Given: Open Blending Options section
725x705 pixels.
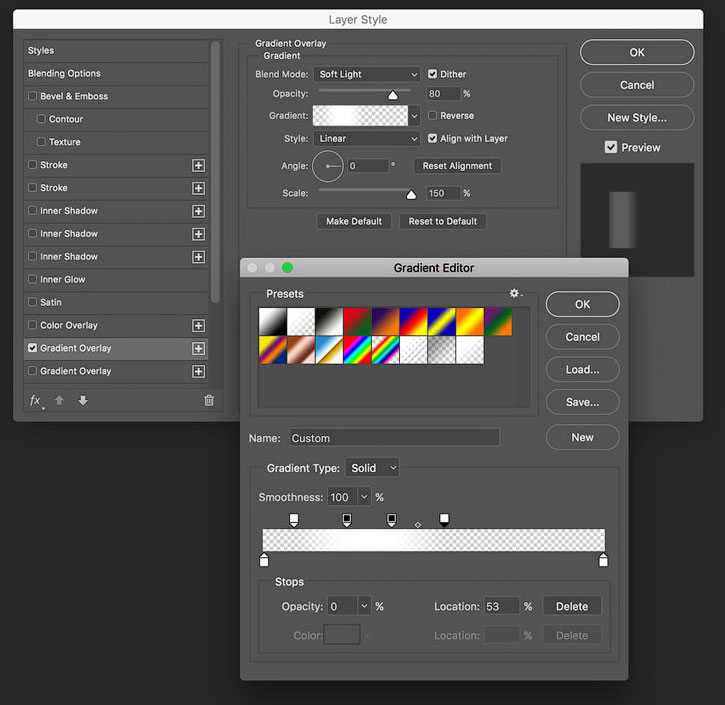Looking at the screenshot, I should point(116,74).
